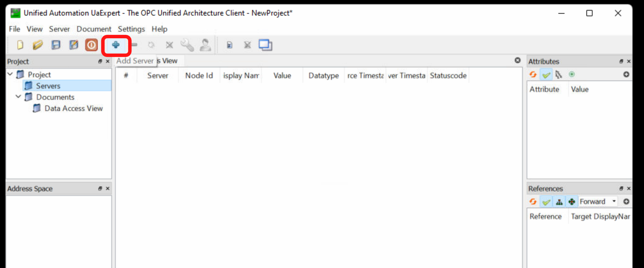This screenshot has width=644, height=268.
Task: Click the Change User person icon
Action: point(205,45)
